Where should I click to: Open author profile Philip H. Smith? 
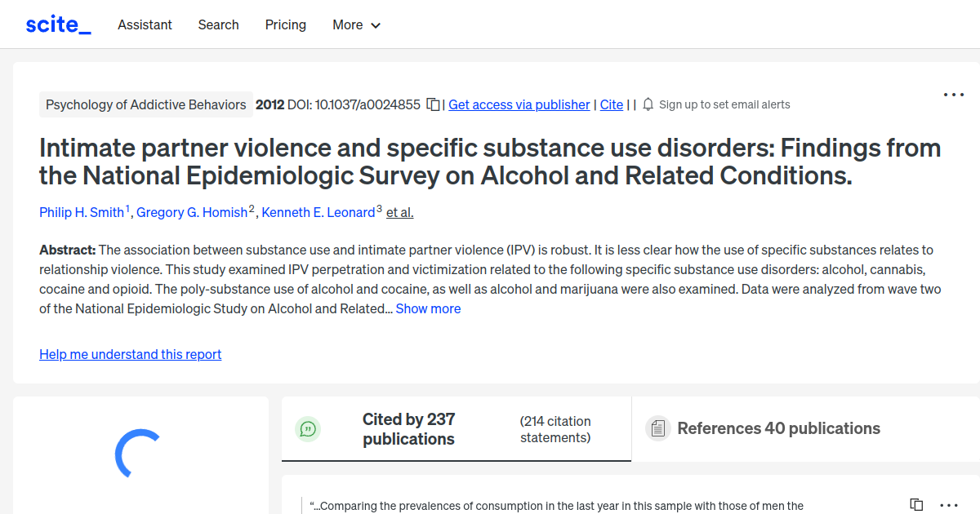click(82, 212)
